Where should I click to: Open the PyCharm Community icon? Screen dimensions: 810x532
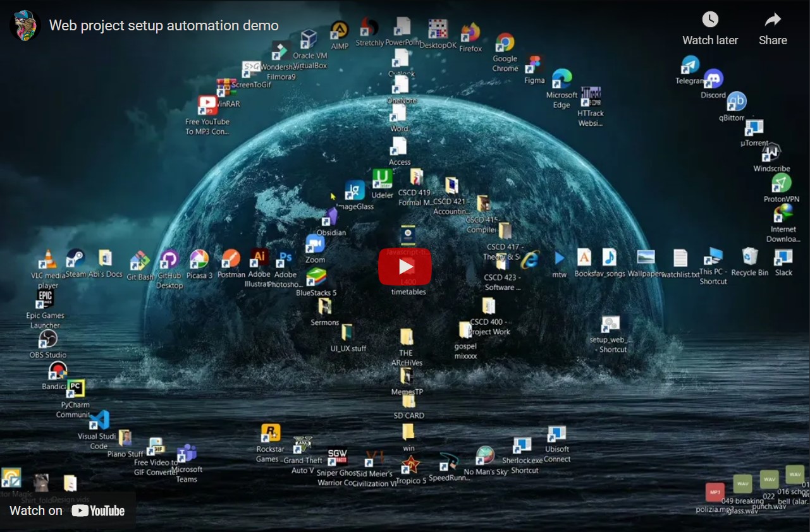click(75, 389)
